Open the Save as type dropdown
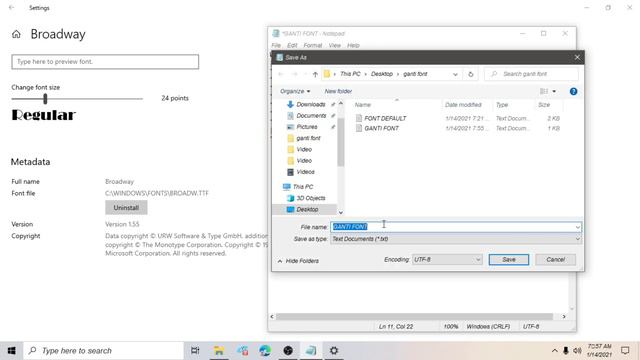The width and height of the screenshot is (640, 360). tap(456, 239)
